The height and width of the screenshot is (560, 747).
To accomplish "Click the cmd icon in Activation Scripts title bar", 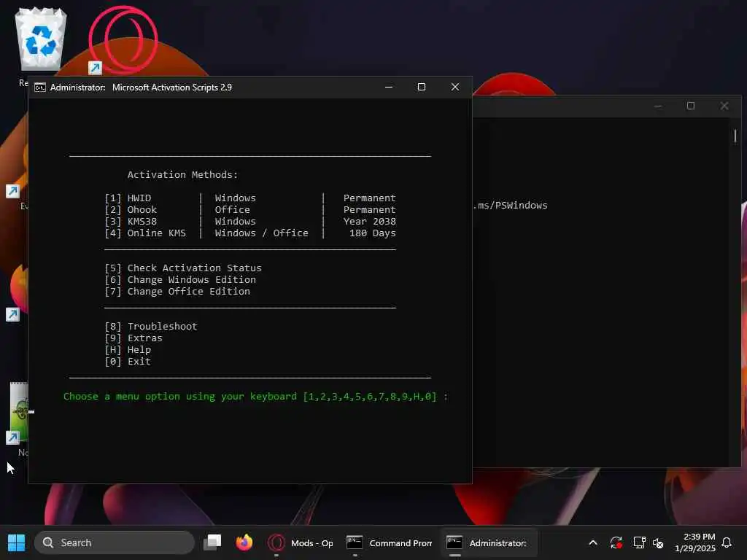I will point(40,87).
